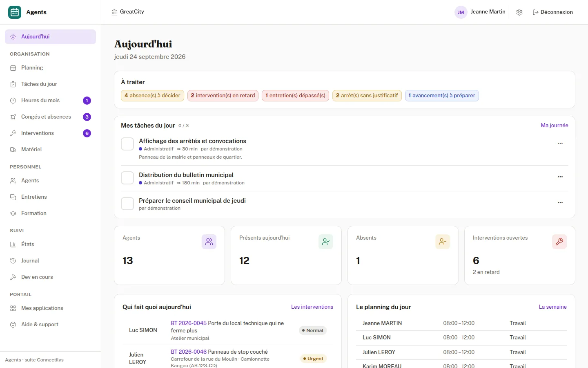Click the Présents aujourd'hui check-user icon

[x=326, y=242]
